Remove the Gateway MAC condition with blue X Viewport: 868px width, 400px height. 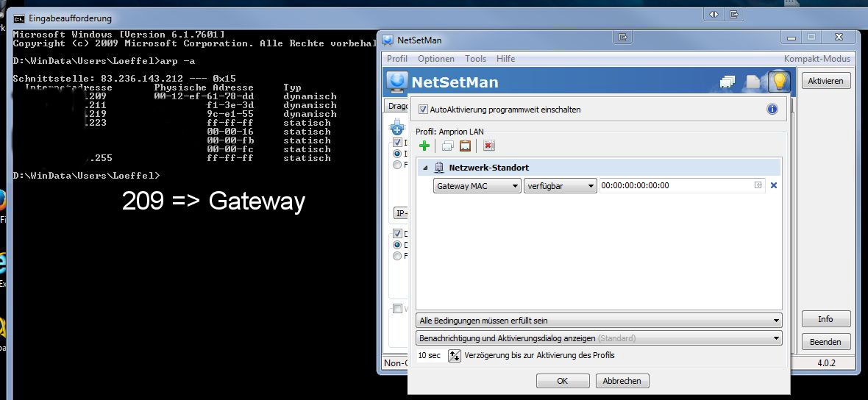click(x=774, y=185)
